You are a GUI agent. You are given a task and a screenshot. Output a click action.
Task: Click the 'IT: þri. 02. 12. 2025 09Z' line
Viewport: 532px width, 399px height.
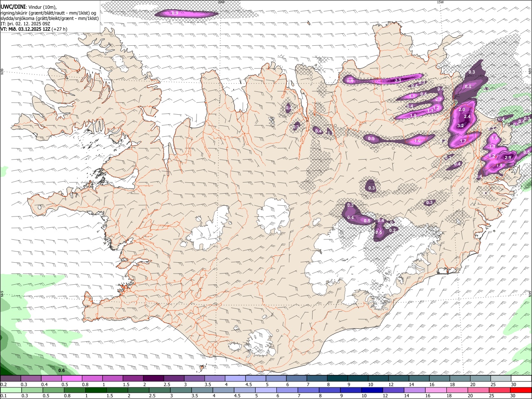point(25,24)
